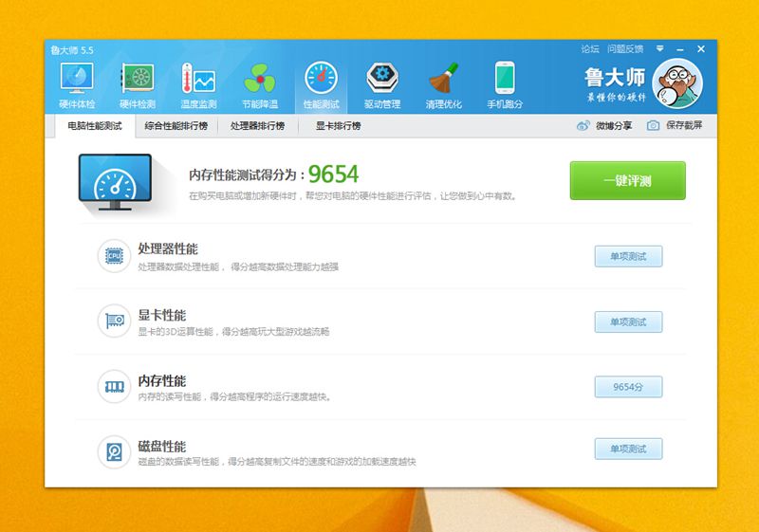This screenshot has width=759, height=532.
Task: Open the 问题反馈 feedback link
Action: point(625,48)
